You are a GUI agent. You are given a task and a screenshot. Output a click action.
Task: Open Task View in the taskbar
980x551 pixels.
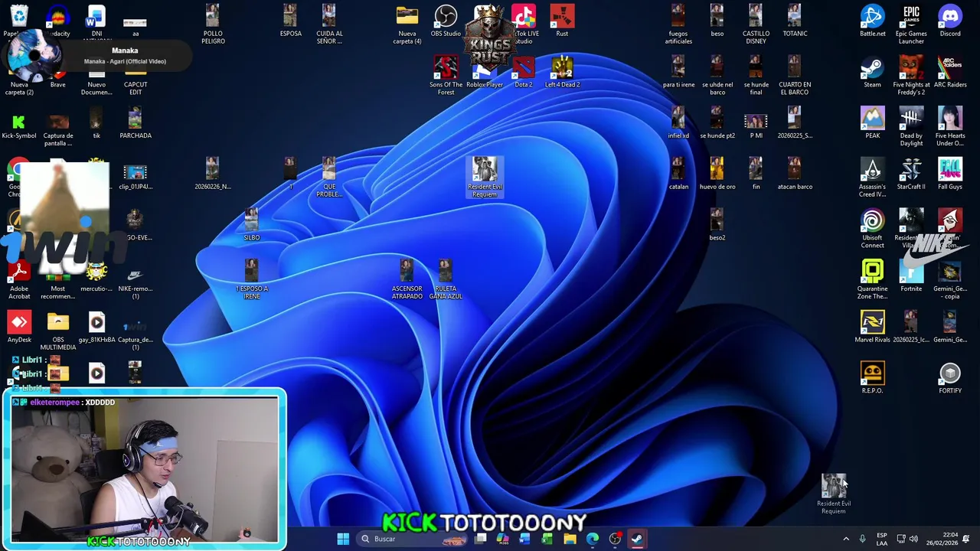pyautogui.click(x=481, y=539)
